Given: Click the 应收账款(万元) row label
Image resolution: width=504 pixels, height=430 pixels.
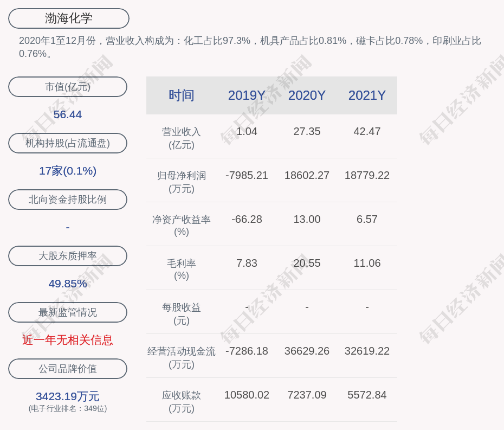Looking at the screenshot, I should [x=182, y=402].
